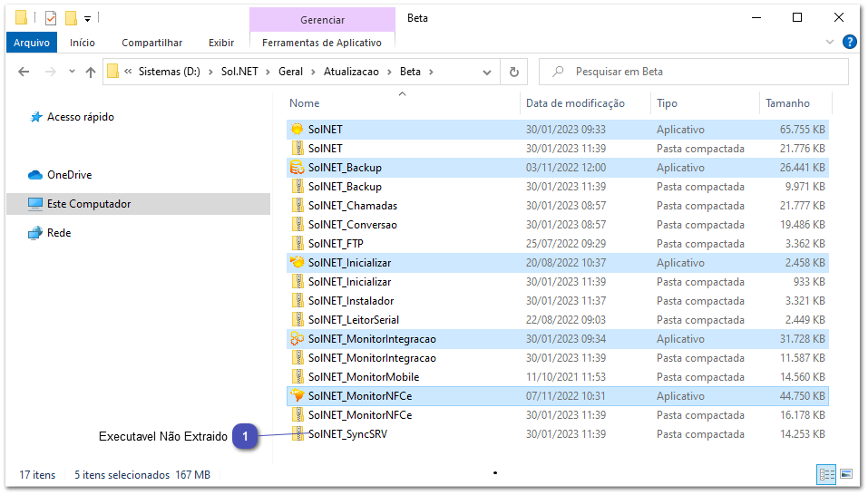The image size is (868, 495).
Task: Open the Arquivo menu
Action: click(x=32, y=43)
